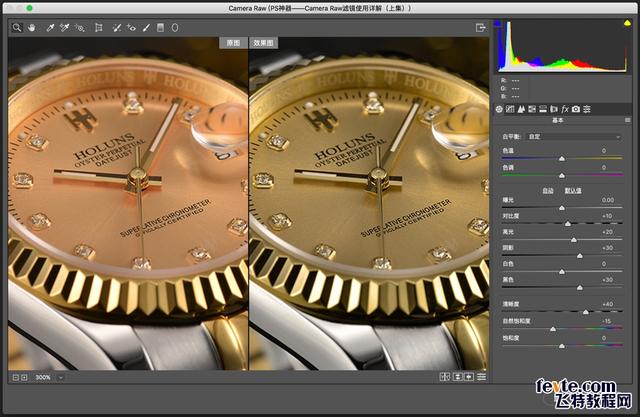The image size is (640, 417).
Task: Select the Transform tool
Action: point(98,28)
